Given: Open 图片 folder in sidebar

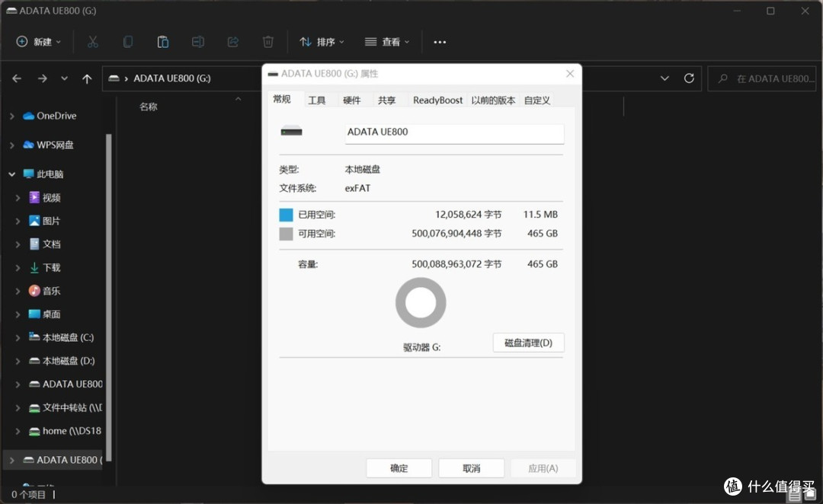Looking at the screenshot, I should tap(51, 221).
